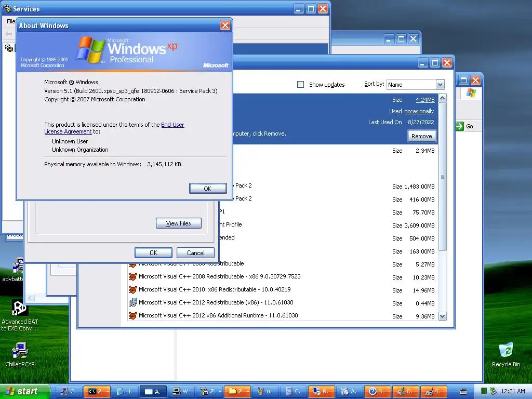Click the Visual C++ 2012 Redistributable (x86) installer icon
Viewport: 532px width, 399px height.
pos(133,302)
